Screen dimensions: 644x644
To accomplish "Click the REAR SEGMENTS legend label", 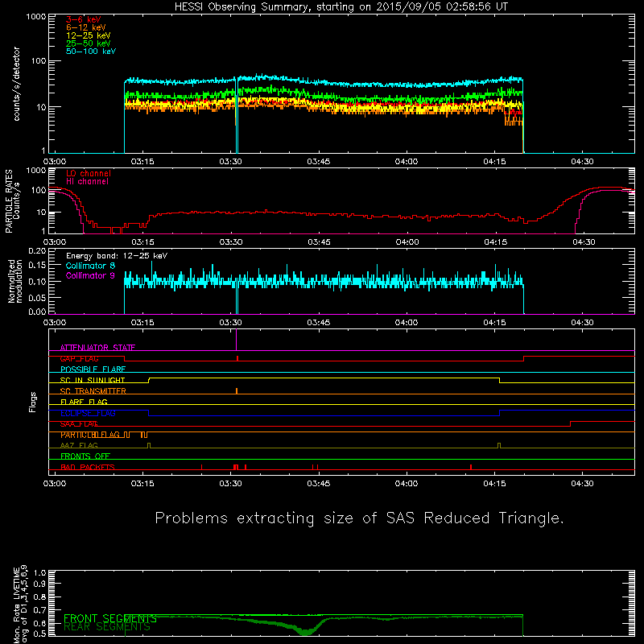I will click(x=107, y=627).
